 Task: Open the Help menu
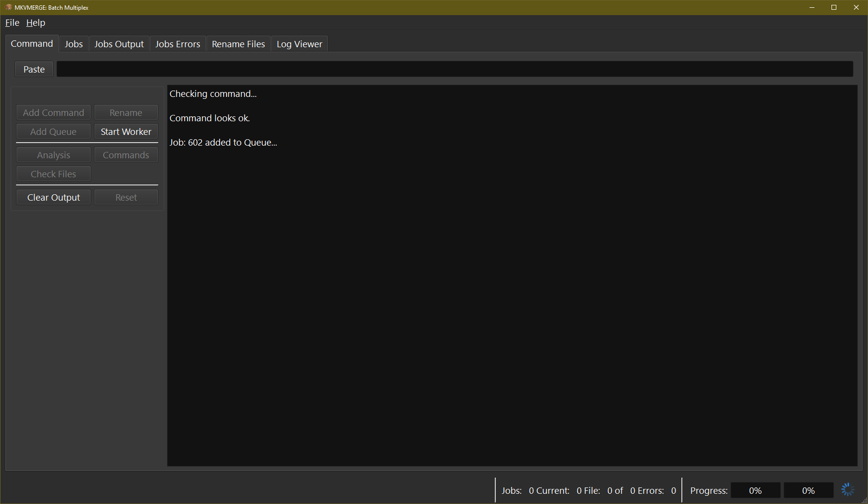click(x=36, y=23)
